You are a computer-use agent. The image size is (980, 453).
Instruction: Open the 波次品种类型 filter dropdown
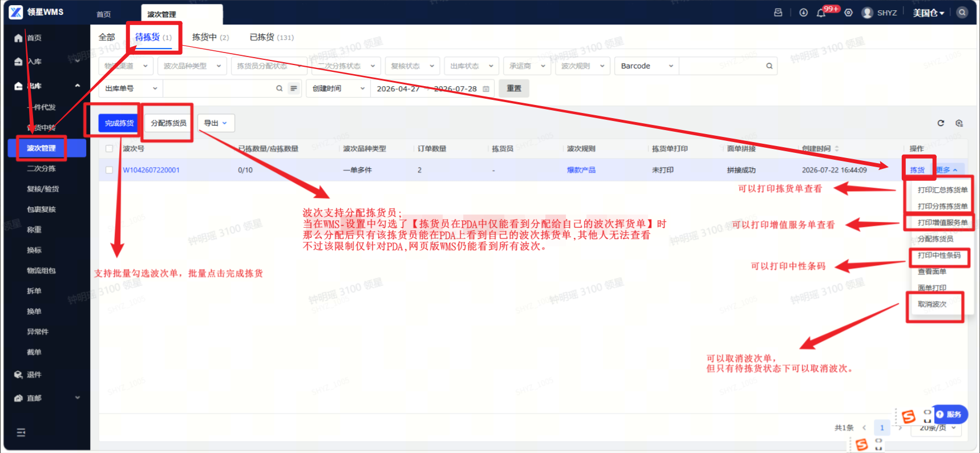(x=192, y=66)
